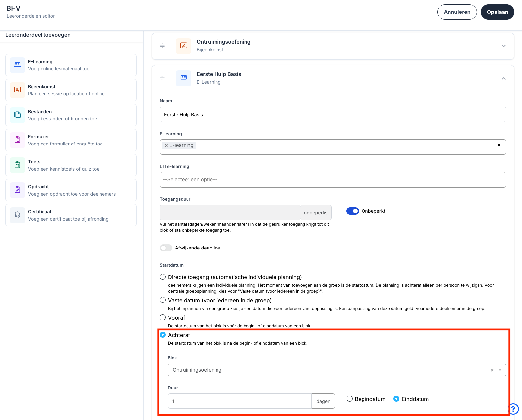
Task: Click the Bestanden files icon
Action: 17,115
